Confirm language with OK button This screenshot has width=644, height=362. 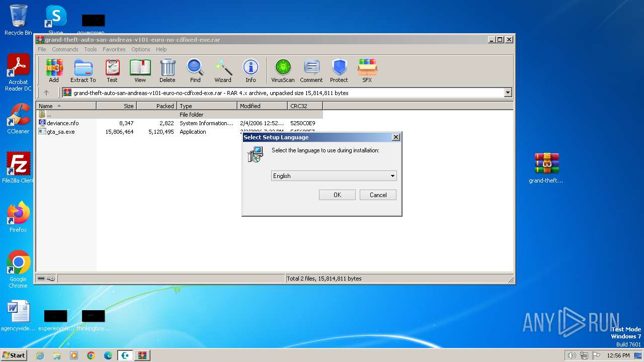337,195
